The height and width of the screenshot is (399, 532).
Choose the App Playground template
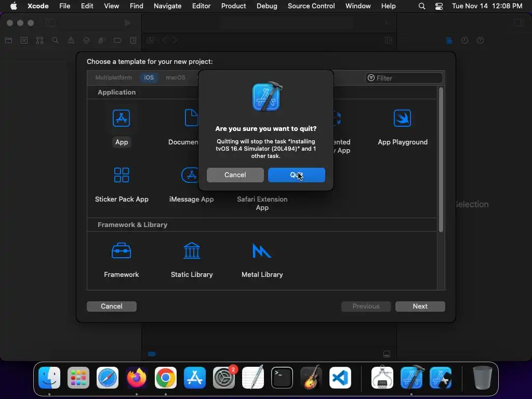403,127
